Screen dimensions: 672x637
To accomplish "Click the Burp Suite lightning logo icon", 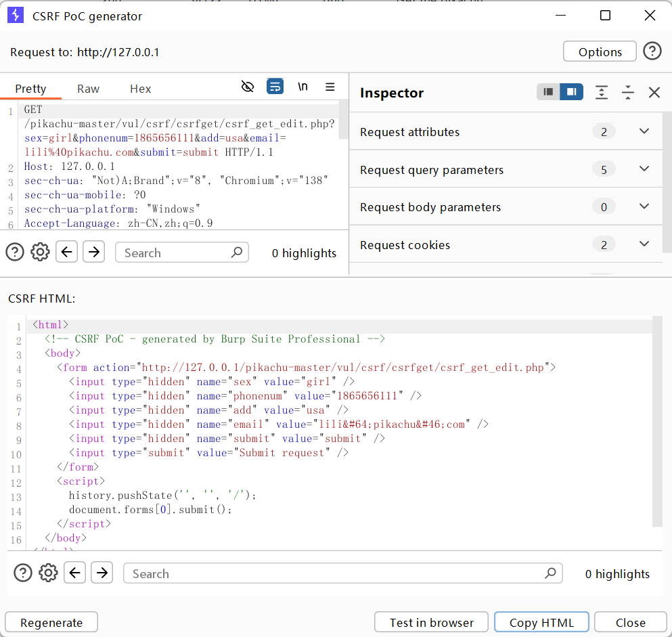I will [16, 16].
